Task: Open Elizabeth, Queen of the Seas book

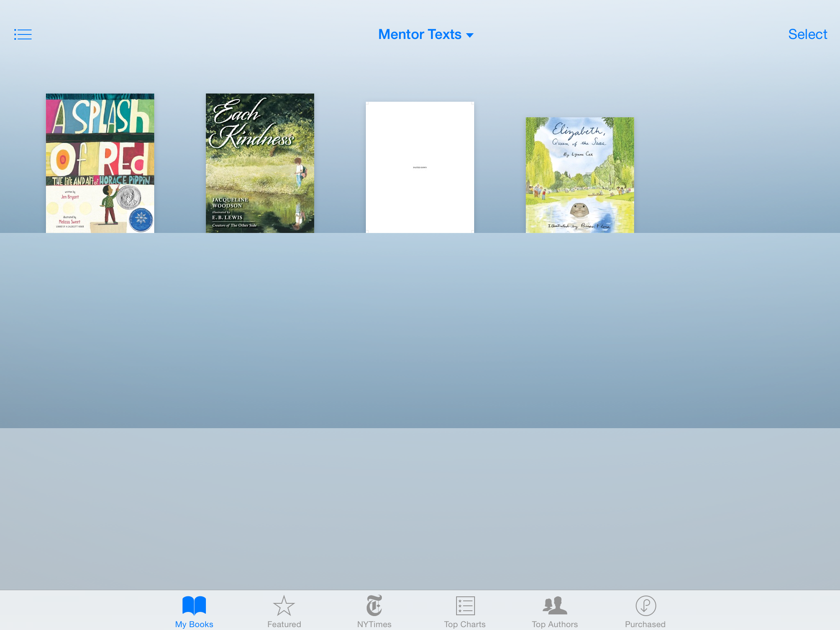Action: coord(580,175)
